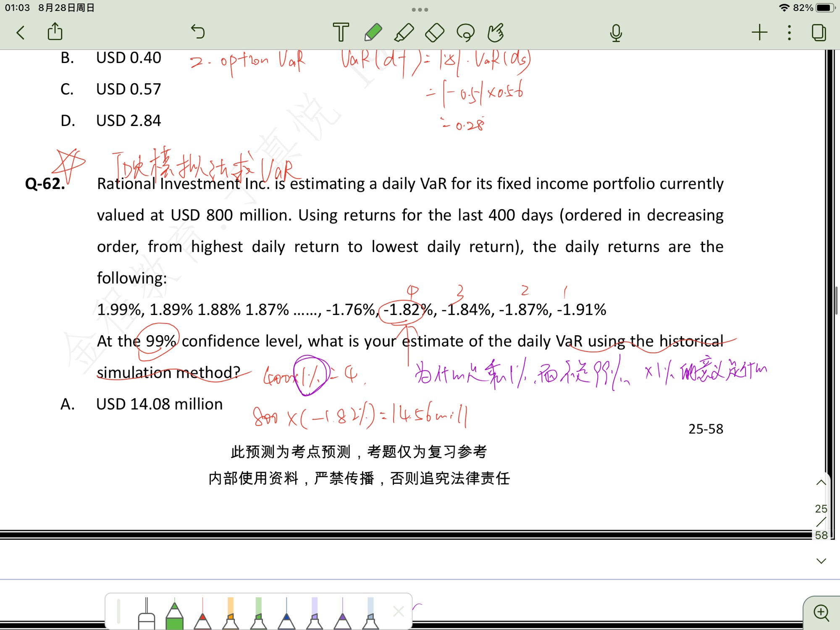Tap the 25/58 page indicator
This screenshot has height=630, width=840.
(x=821, y=522)
